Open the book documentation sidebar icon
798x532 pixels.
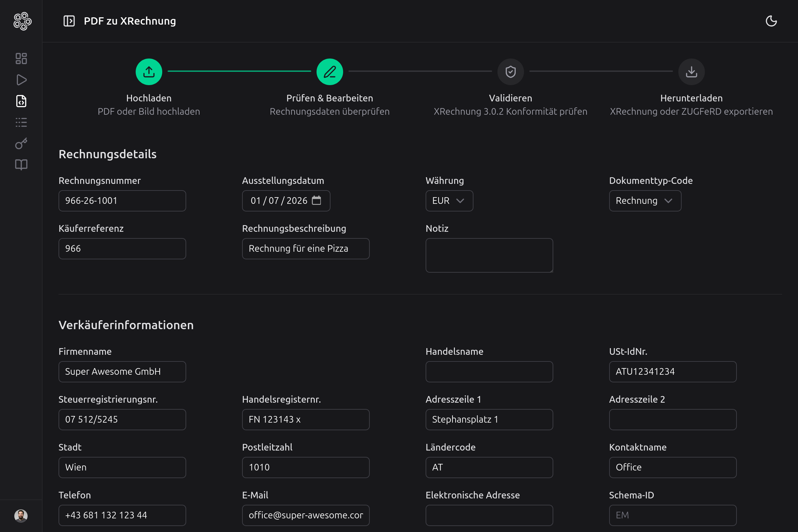coord(21,165)
